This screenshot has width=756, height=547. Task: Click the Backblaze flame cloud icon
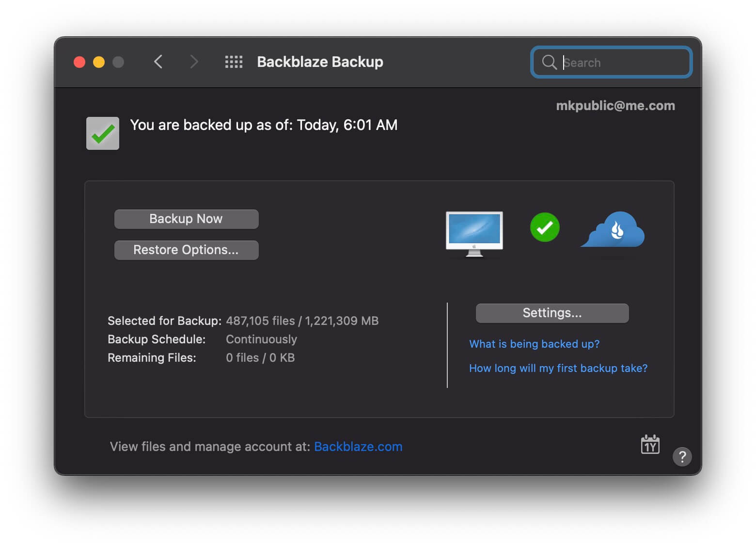click(613, 229)
